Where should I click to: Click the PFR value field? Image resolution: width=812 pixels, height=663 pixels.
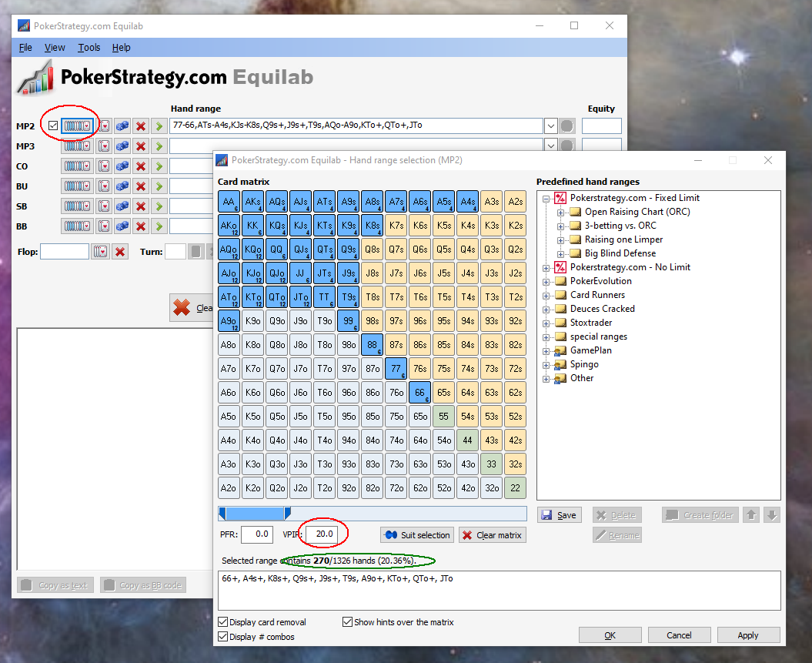[x=257, y=534]
